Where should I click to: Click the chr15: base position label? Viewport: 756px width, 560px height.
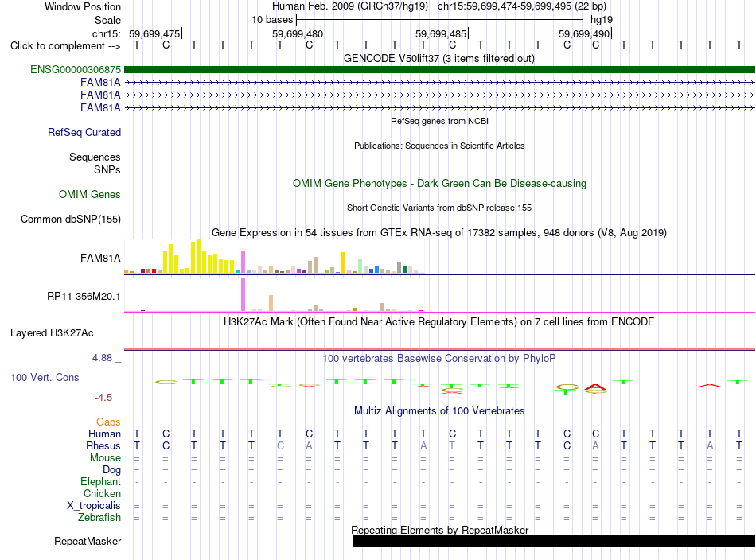pyautogui.click(x=107, y=34)
